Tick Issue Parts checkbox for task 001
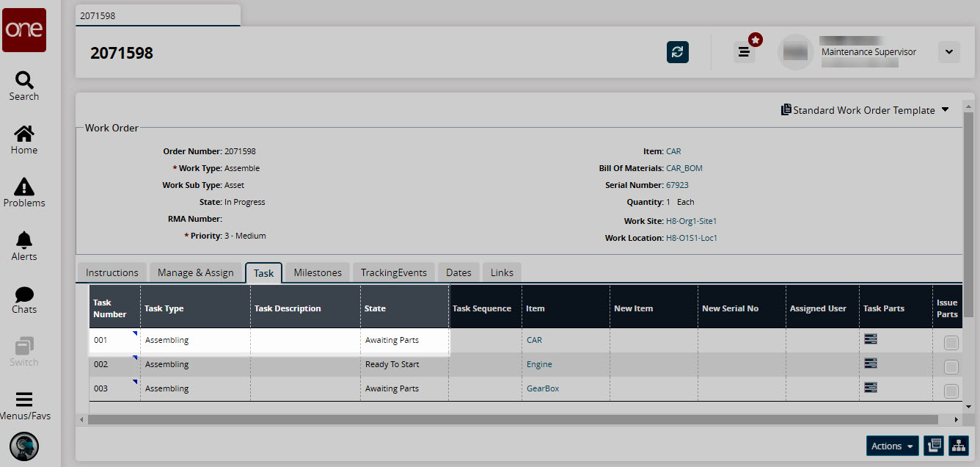The height and width of the screenshot is (467, 980). point(951,343)
